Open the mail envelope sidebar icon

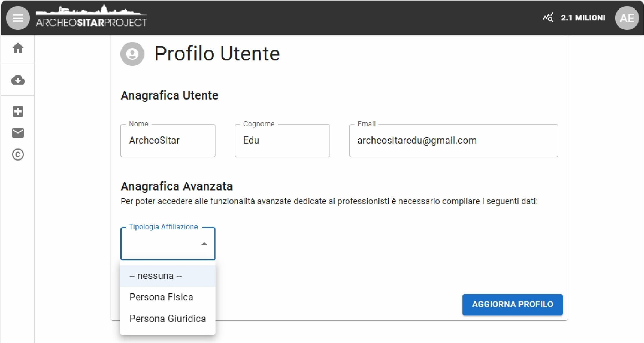point(18,133)
